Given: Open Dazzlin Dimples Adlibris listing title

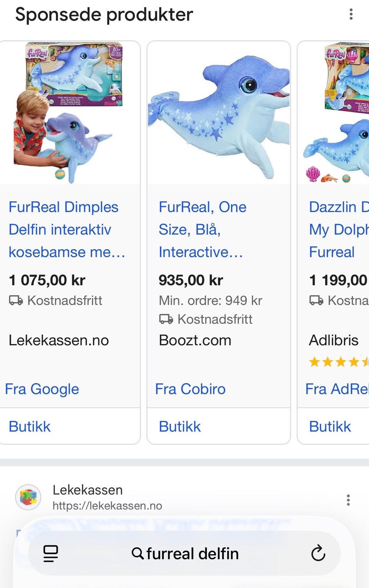Looking at the screenshot, I should (x=339, y=229).
